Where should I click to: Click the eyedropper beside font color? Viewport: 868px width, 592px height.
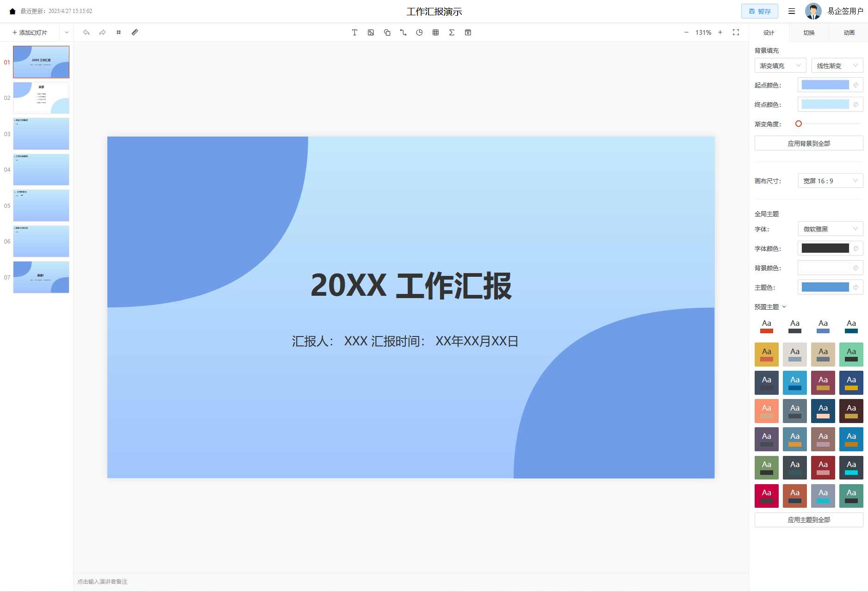[x=856, y=249]
